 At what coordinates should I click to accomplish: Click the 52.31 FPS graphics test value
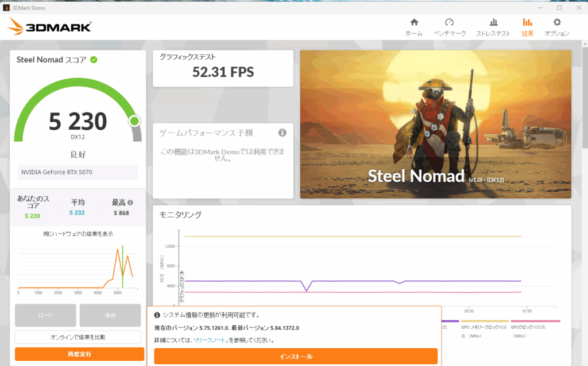[x=223, y=72]
